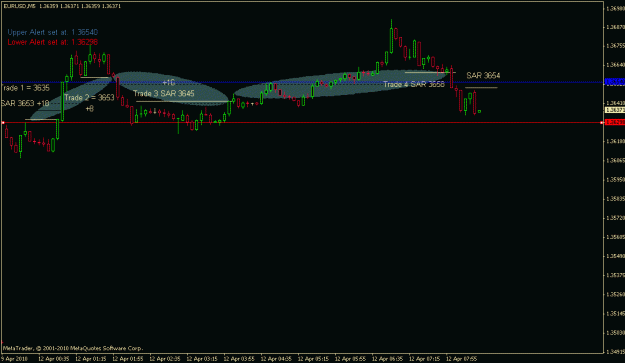625x363 pixels.
Task: Click the 1.3618 price scale label
Action: coord(615,141)
